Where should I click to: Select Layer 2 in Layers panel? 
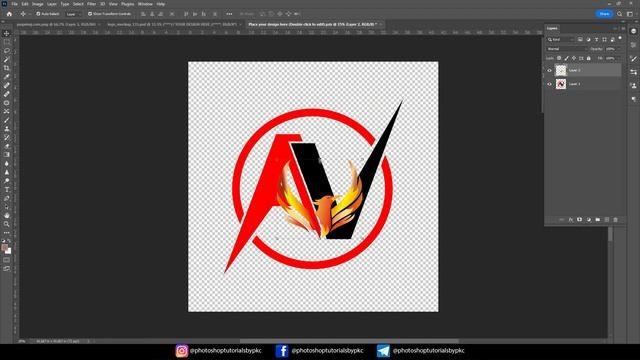coord(583,70)
